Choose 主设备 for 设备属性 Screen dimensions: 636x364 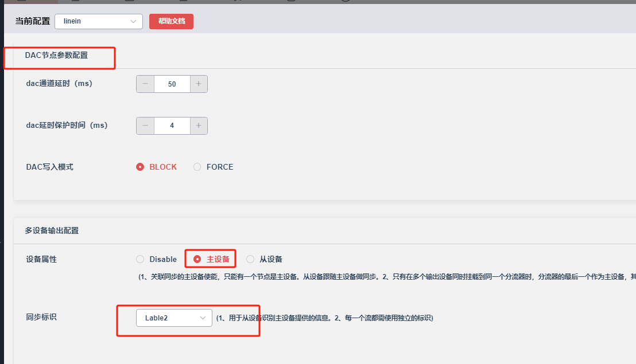211,259
